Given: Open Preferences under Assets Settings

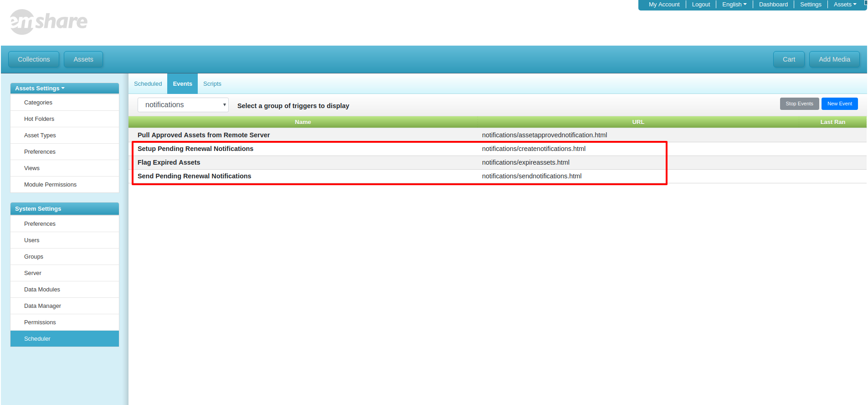Looking at the screenshot, I should (x=65, y=152).
